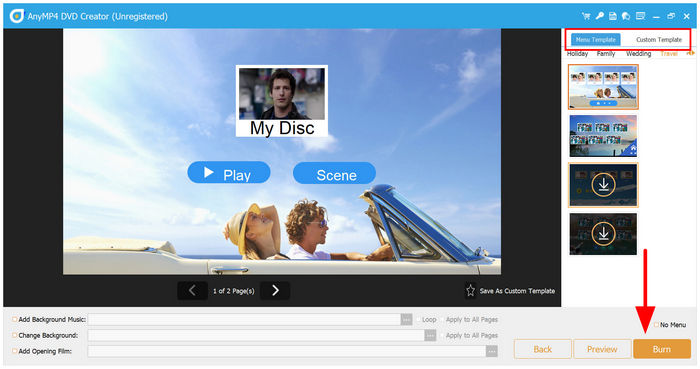Click the Play menu button

pyautogui.click(x=229, y=173)
